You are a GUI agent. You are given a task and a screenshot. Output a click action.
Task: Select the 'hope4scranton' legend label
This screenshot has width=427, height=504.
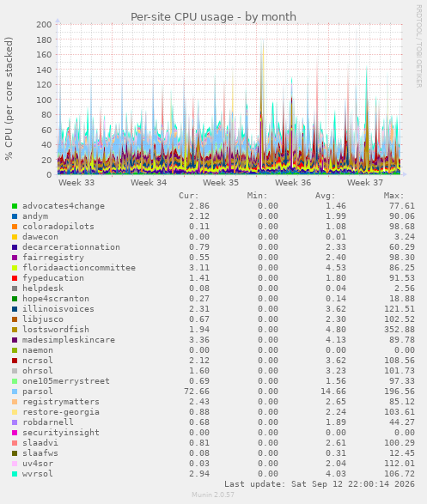coord(56,299)
